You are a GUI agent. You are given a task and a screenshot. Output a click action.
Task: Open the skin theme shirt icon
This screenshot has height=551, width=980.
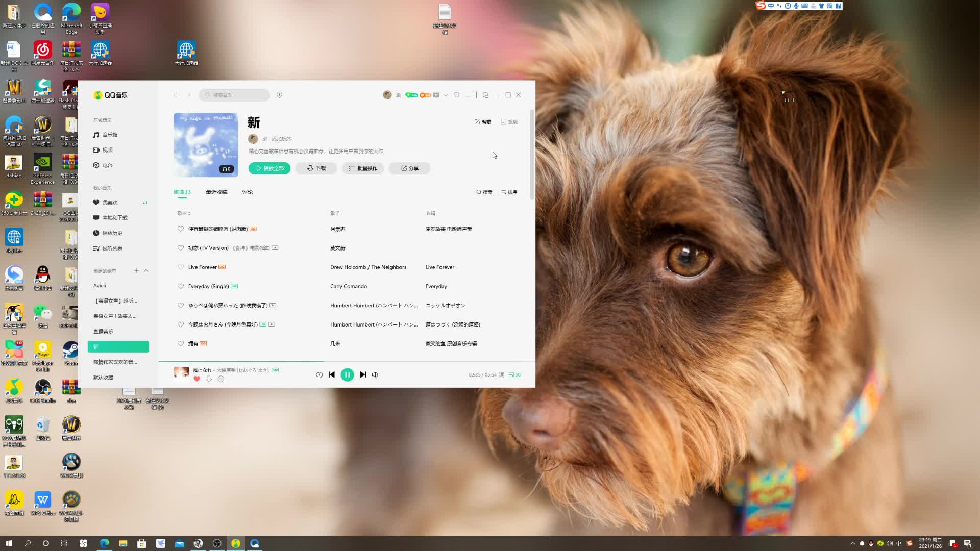point(457,95)
